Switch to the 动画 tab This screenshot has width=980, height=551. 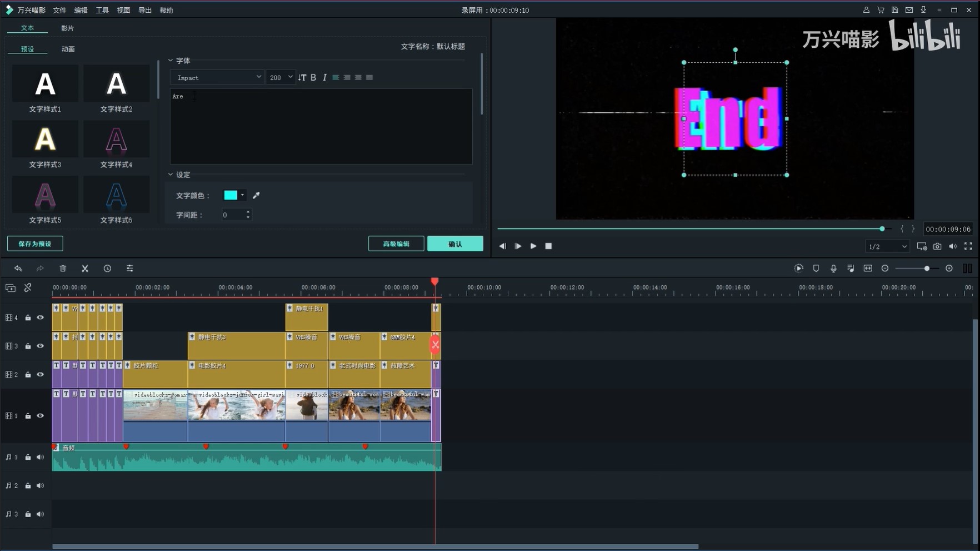[x=68, y=49]
